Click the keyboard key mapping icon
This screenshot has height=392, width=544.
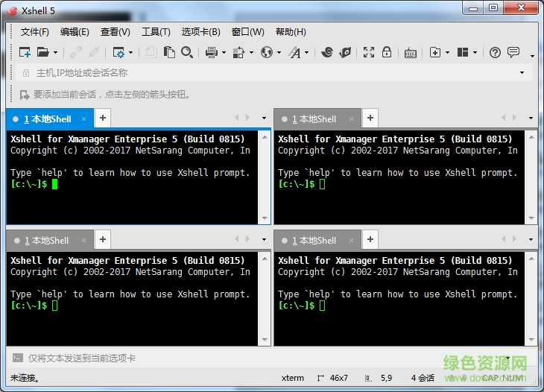(x=411, y=53)
